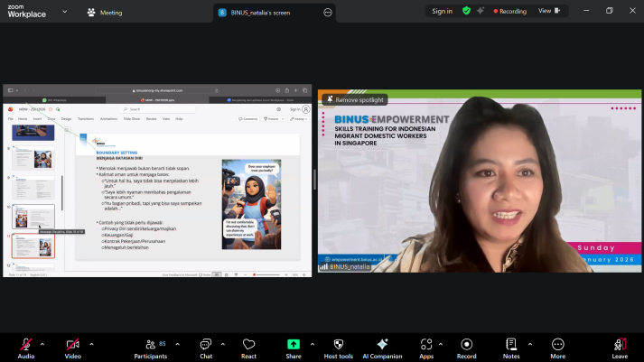Start camera with the Video icon
The height and width of the screenshot is (362, 644).
click(72, 345)
